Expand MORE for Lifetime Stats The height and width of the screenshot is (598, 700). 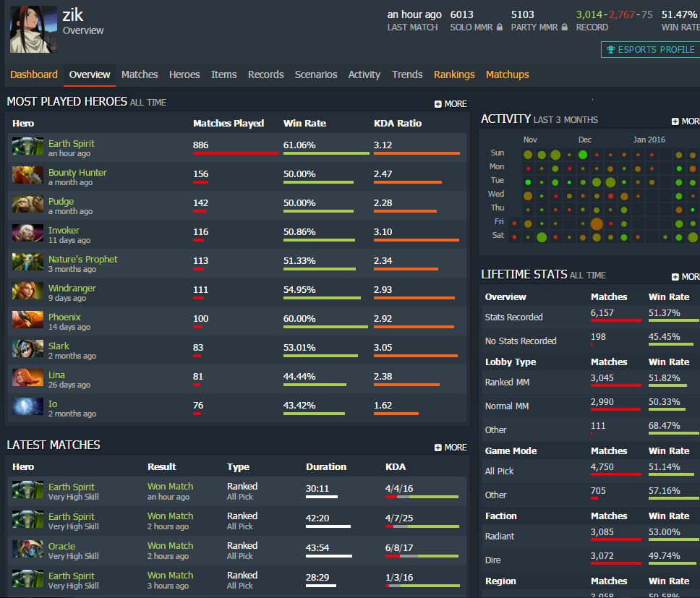[x=686, y=277]
